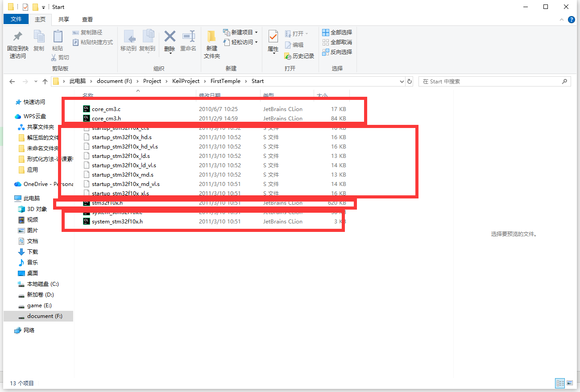Click the 删除 red X icon
Image resolution: width=580 pixels, height=392 pixels.
pyautogui.click(x=170, y=36)
